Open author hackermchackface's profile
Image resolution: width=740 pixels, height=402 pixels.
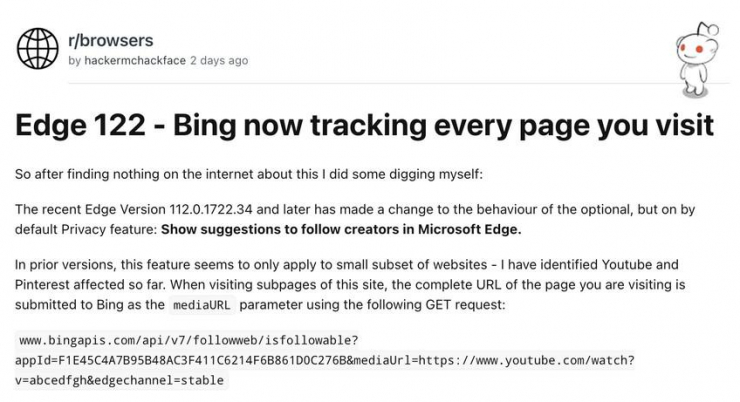click(135, 61)
